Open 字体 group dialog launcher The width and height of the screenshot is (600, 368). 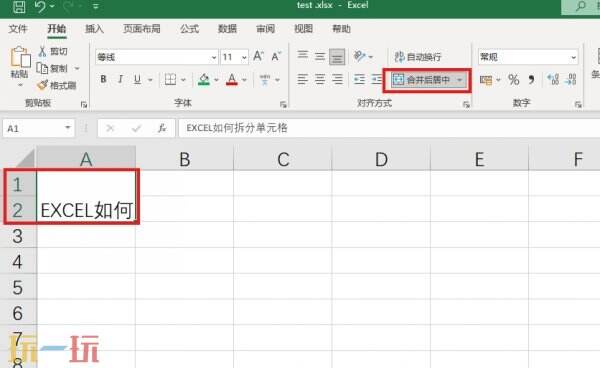point(283,104)
